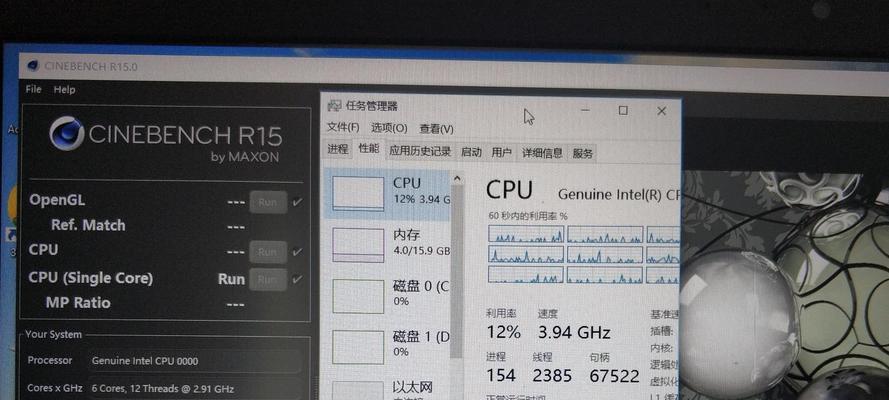
Task: Toggle the CPU (Single Core) checkbox
Action: coord(297,279)
